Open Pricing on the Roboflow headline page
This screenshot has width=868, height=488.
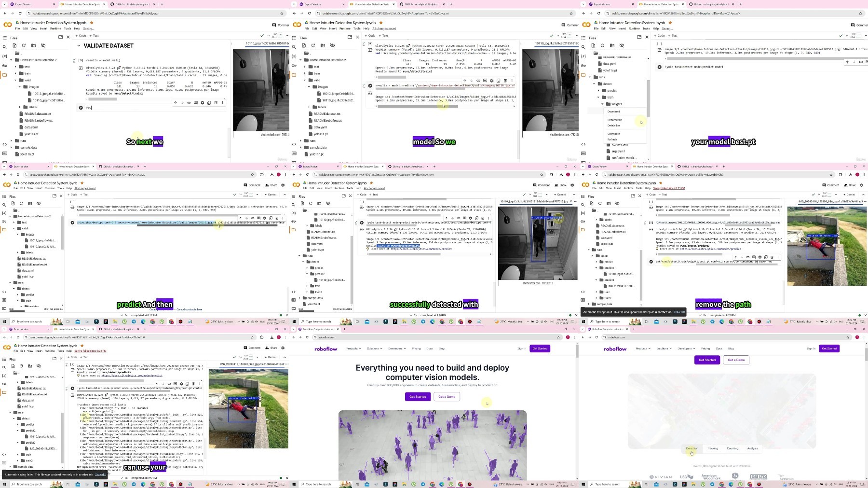point(416,349)
